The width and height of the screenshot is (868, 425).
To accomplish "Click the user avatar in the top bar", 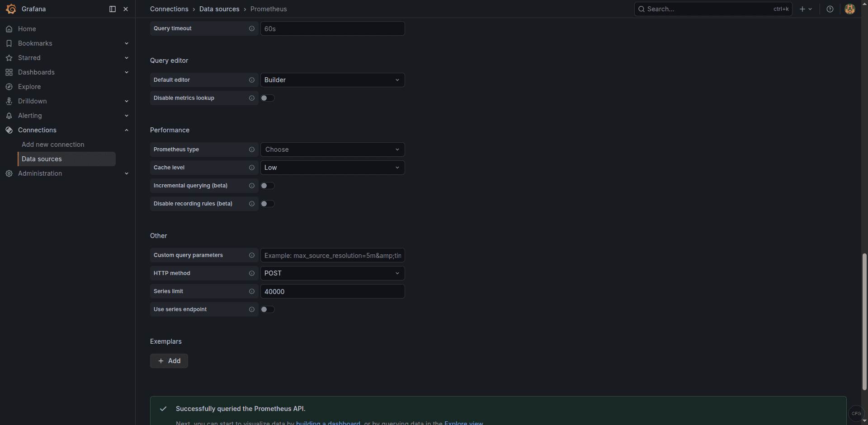I will click(x=850, y=9).
